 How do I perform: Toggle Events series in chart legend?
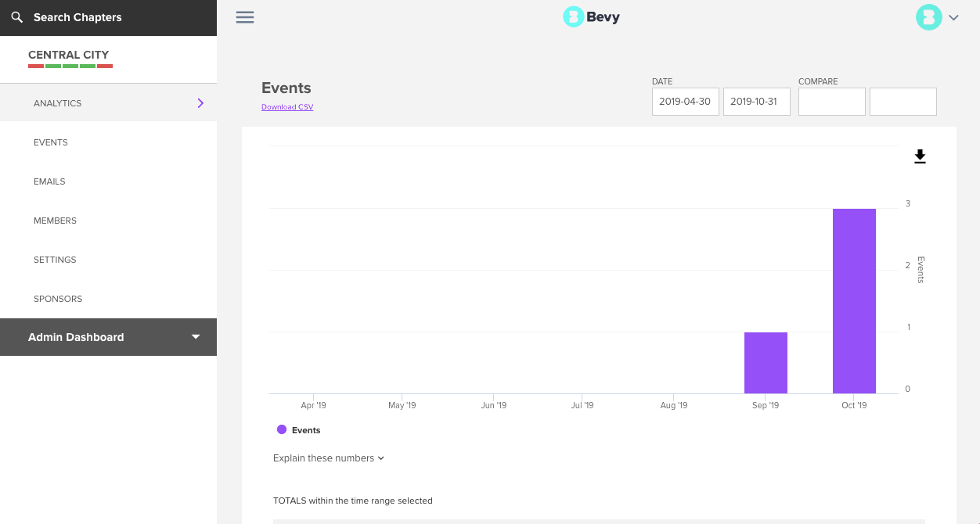299,430
